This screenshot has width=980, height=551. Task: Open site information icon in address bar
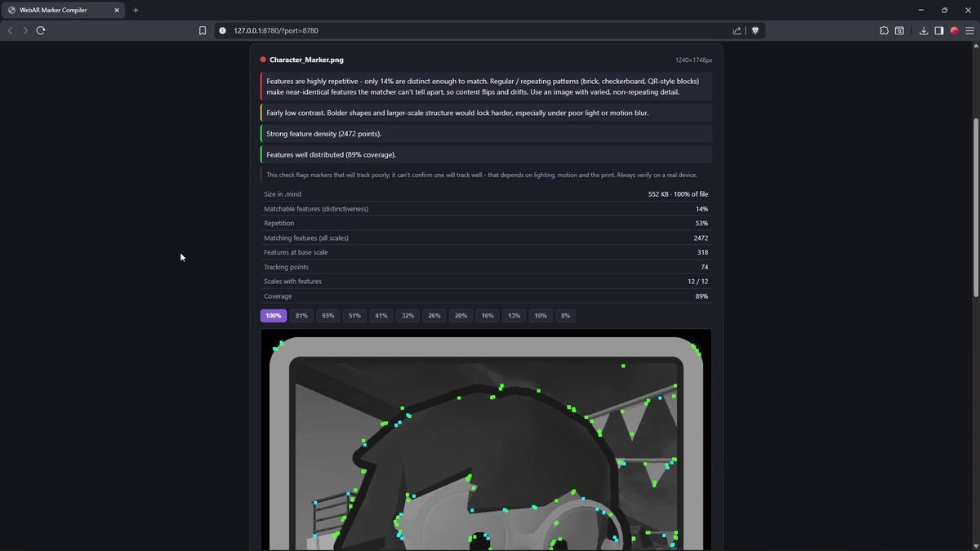222,30
